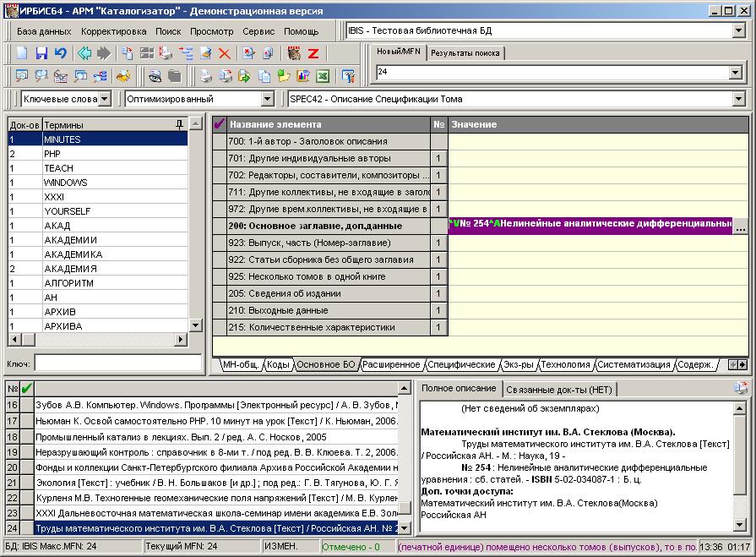
Task: Expand the Ключевые слова dictionary dropdown
Action: pyautogui.click(x=104, y=99)
